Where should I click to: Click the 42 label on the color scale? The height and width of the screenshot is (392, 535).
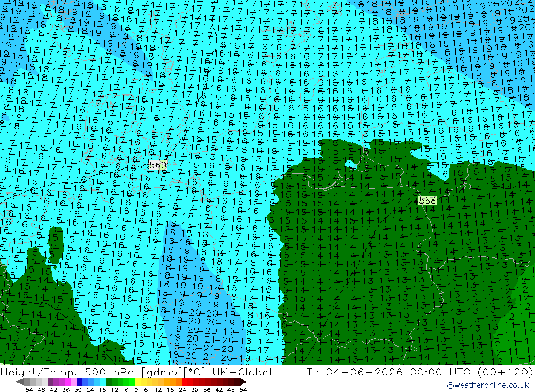[219, 390]
